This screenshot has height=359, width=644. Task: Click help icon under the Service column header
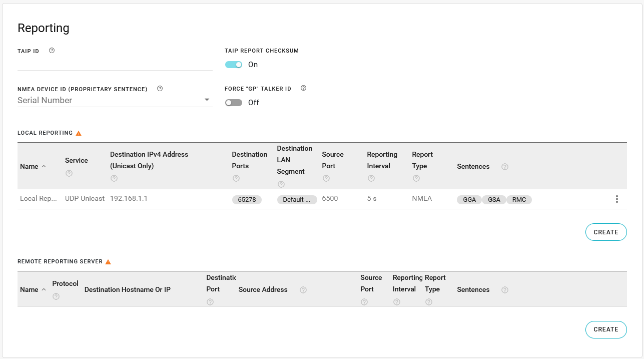69,173
